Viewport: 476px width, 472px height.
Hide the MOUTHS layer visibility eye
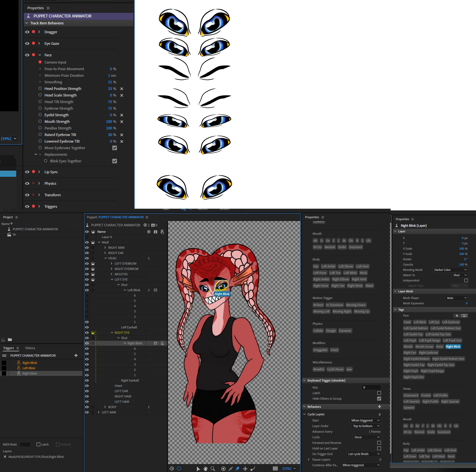[x=87, y=274]
